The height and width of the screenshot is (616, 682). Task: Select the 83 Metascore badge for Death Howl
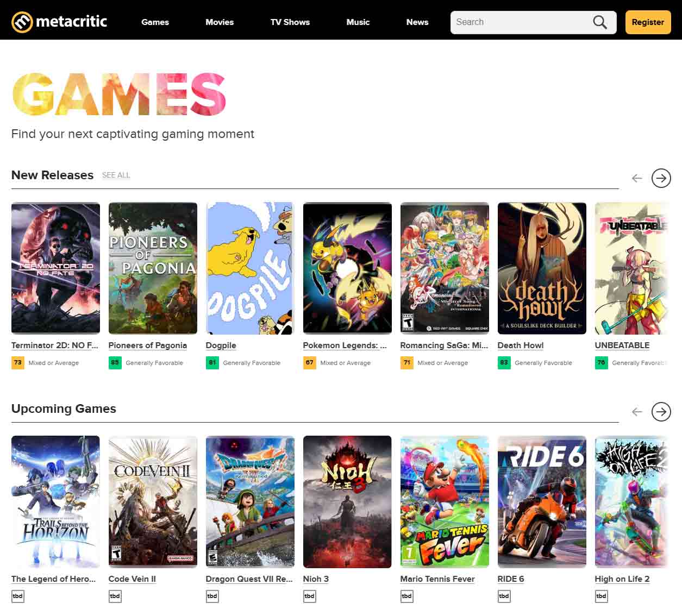point(504,362)
